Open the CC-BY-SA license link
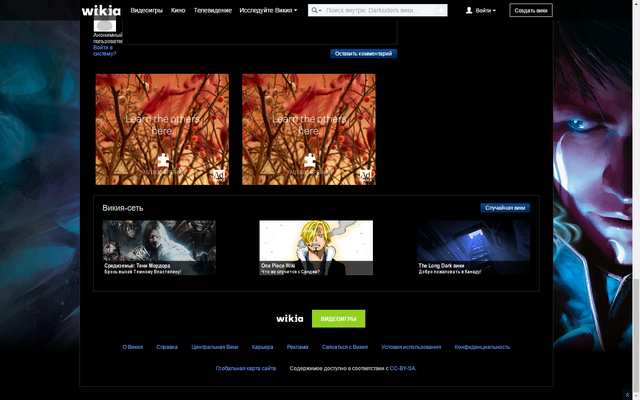This screenshot has width=640, height=400. [x=402, y=368]
